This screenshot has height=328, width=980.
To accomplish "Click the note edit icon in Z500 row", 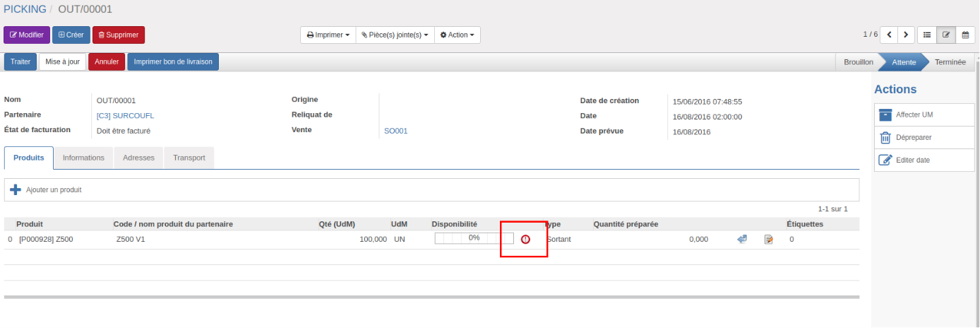I will point(769,240).
